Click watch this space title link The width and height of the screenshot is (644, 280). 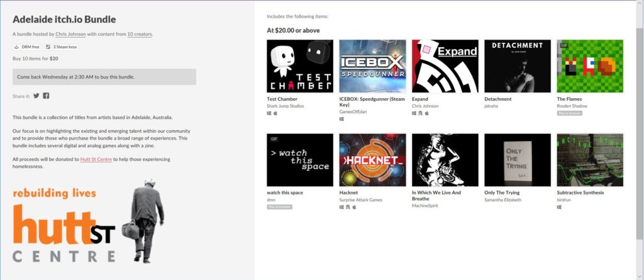coord(285,193)
